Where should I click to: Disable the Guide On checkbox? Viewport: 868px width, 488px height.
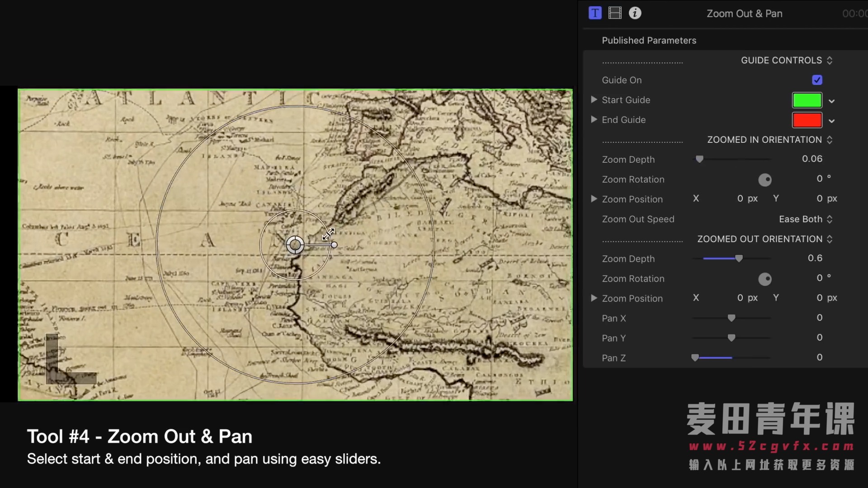(x=817, y=80)
